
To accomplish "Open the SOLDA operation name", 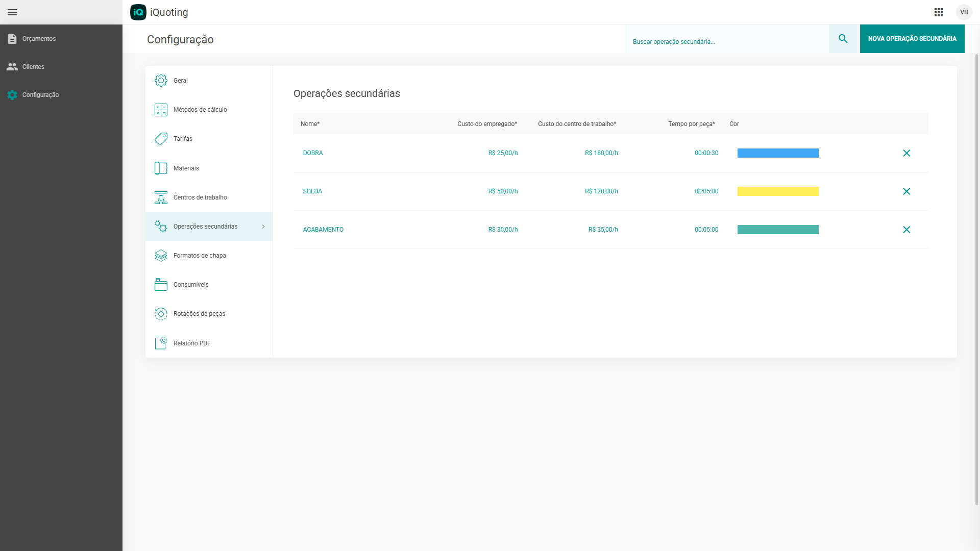I will [312, 191].
